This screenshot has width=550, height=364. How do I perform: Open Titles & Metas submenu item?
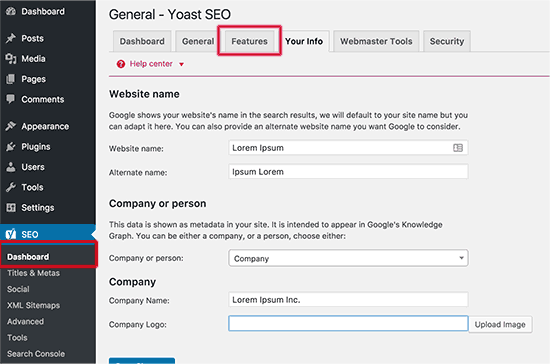[33, 273]
